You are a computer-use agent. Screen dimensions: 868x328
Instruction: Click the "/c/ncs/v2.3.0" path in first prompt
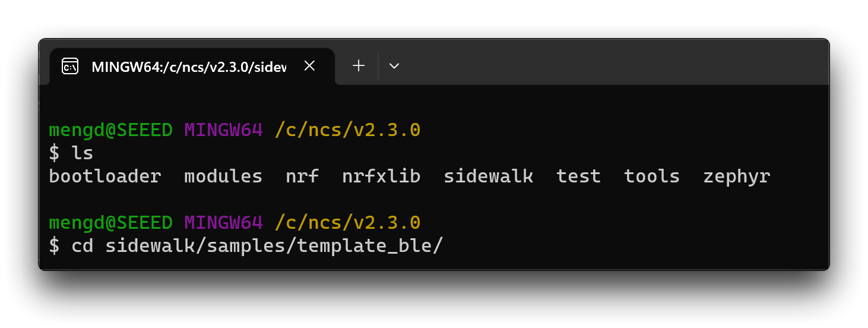347,130
